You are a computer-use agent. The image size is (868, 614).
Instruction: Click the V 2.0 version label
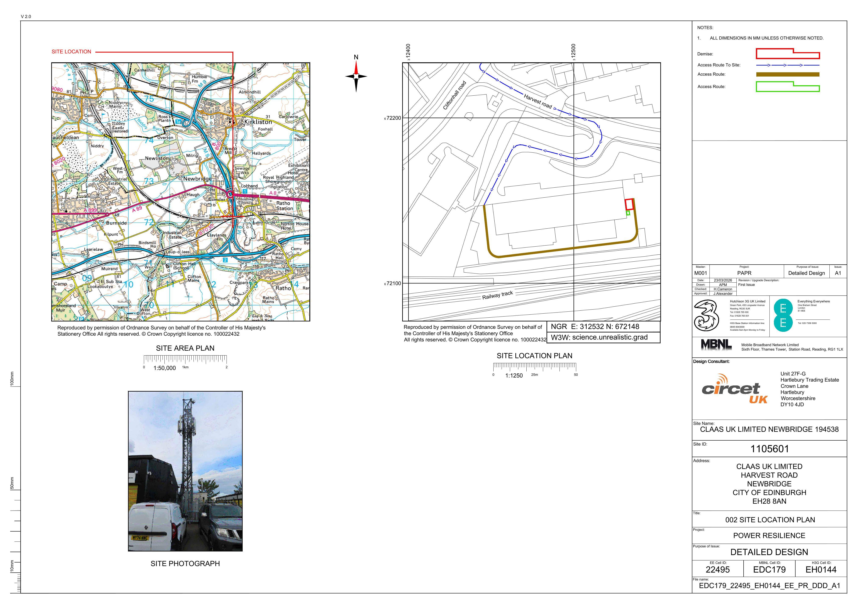[x=26, y=17]
